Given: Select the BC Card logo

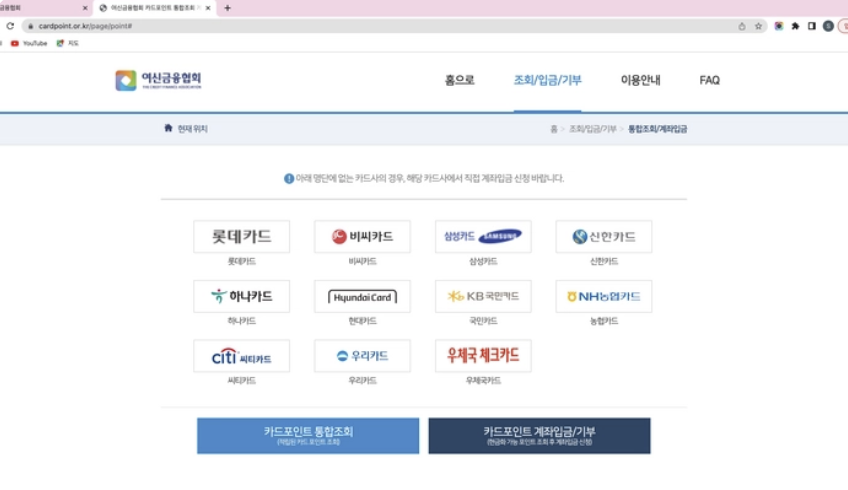Looking at the screenshot, I should [362, 236].
